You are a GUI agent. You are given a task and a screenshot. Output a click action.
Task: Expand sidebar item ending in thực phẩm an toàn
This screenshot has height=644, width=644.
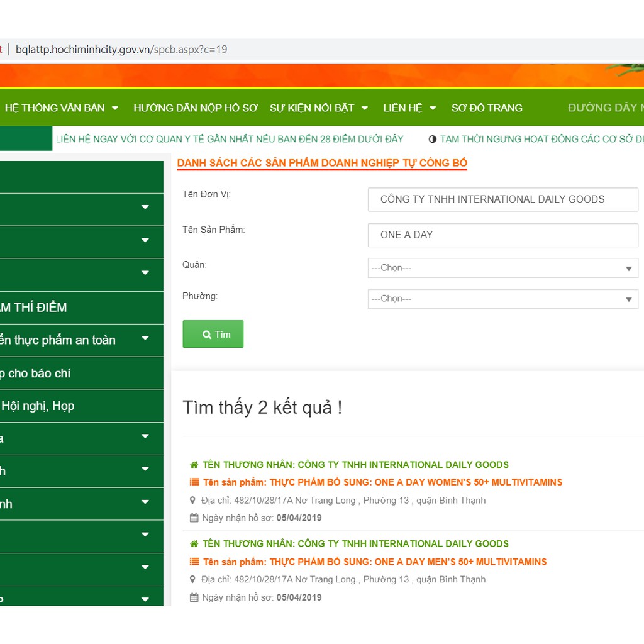[145, 338]
